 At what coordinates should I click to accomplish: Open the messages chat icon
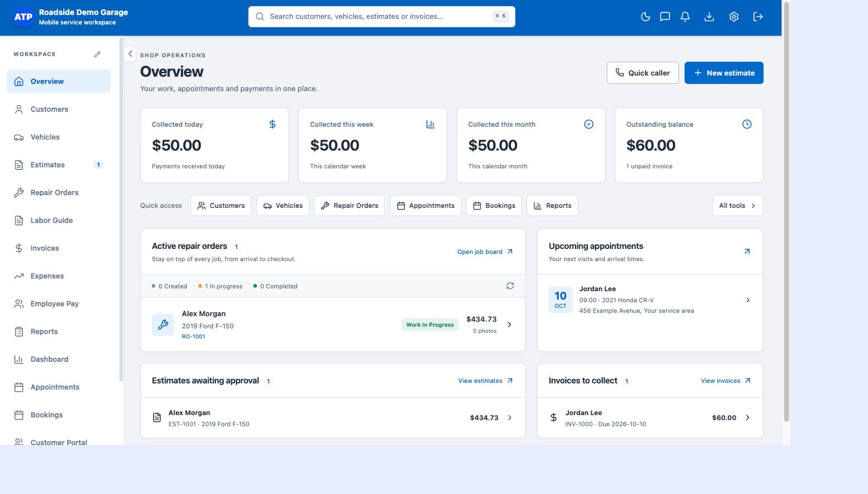pyautogui.click(x=665, y=17)
